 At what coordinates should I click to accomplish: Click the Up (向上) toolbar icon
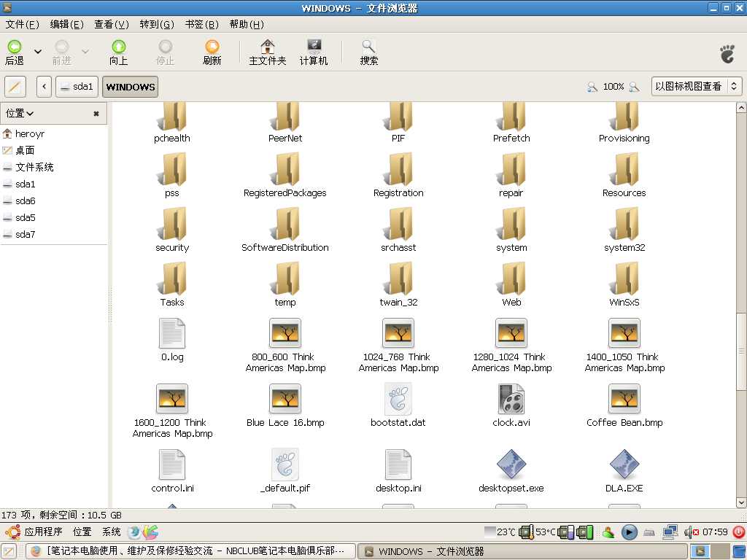point(118,47)
